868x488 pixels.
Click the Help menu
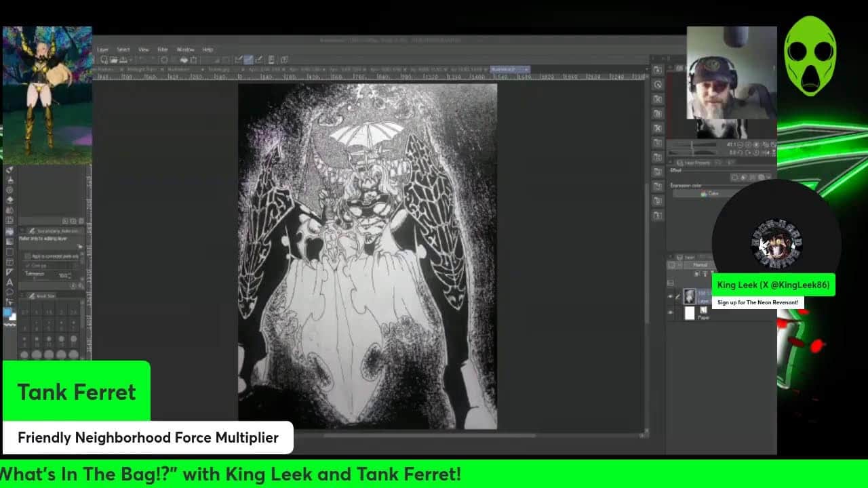click(x=208, y=49)
